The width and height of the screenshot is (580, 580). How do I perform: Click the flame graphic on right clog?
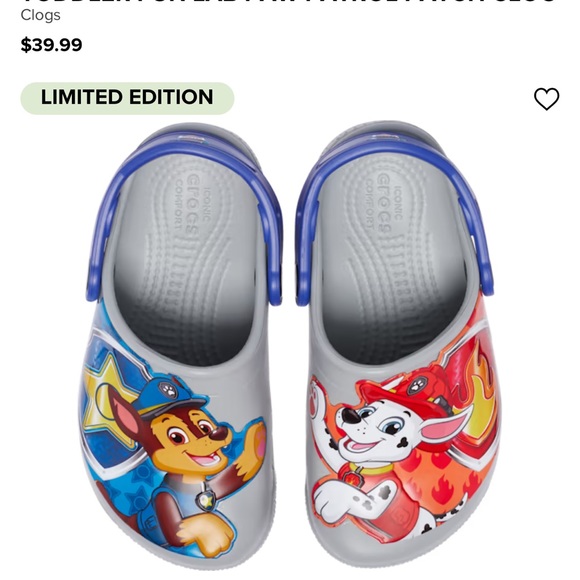[481, 396]
